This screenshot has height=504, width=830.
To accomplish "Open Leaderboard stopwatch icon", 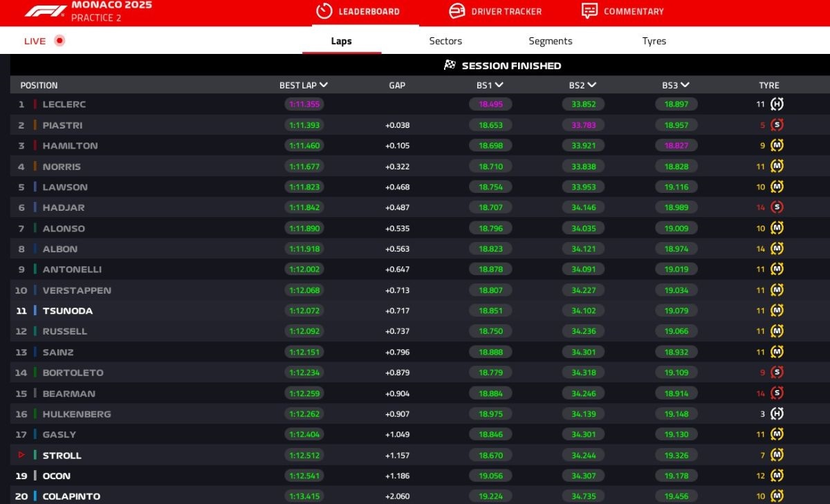I will [324, 11].
